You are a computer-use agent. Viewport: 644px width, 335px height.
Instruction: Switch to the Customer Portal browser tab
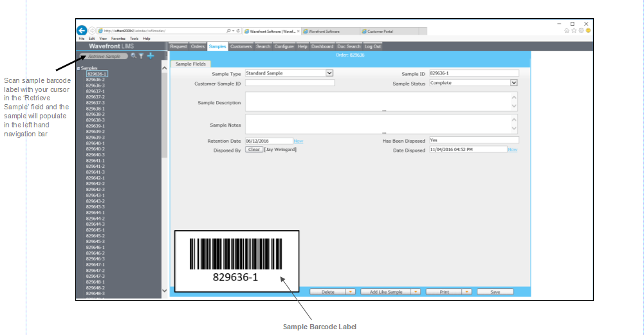(389, 32)
